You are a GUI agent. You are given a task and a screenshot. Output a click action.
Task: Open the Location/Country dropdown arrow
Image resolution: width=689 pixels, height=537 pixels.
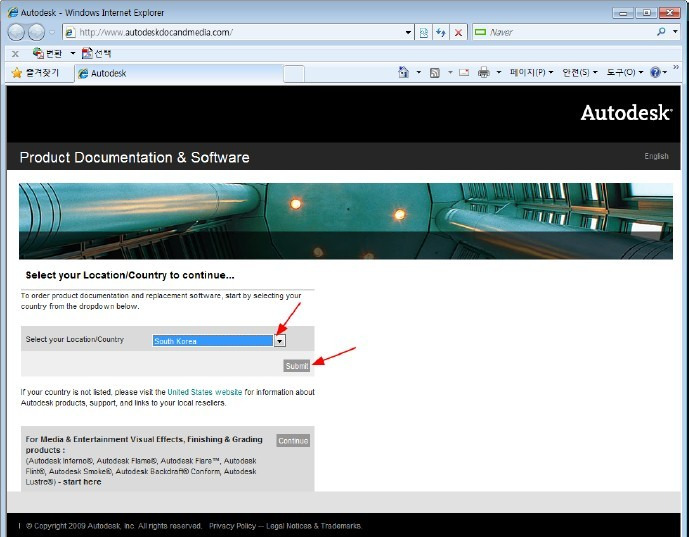pyautogui.click(x=279, y=341)
